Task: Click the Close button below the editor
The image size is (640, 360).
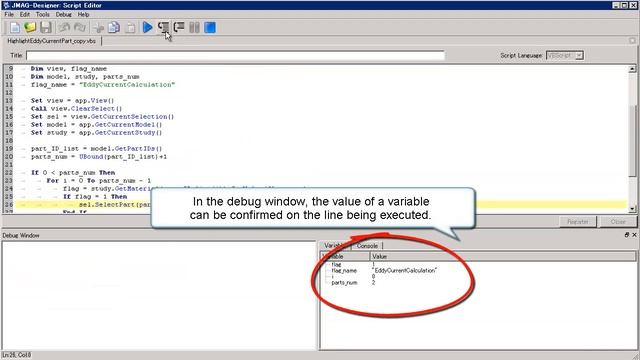Action: click(x=618, y=222)
